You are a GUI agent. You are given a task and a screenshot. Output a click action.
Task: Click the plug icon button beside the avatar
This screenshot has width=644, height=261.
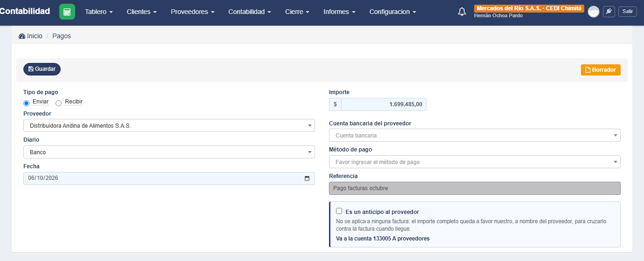pyautogui.click(x=609, y=12)
